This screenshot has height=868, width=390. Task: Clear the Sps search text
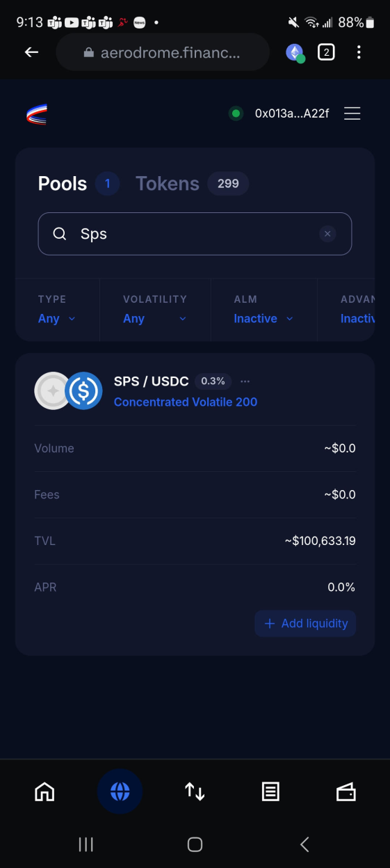(x=327, y=234)
